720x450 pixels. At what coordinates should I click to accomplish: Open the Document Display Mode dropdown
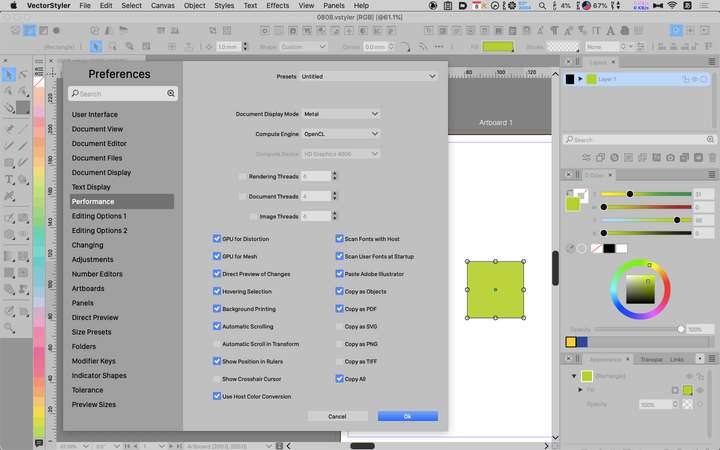(341, 114)
